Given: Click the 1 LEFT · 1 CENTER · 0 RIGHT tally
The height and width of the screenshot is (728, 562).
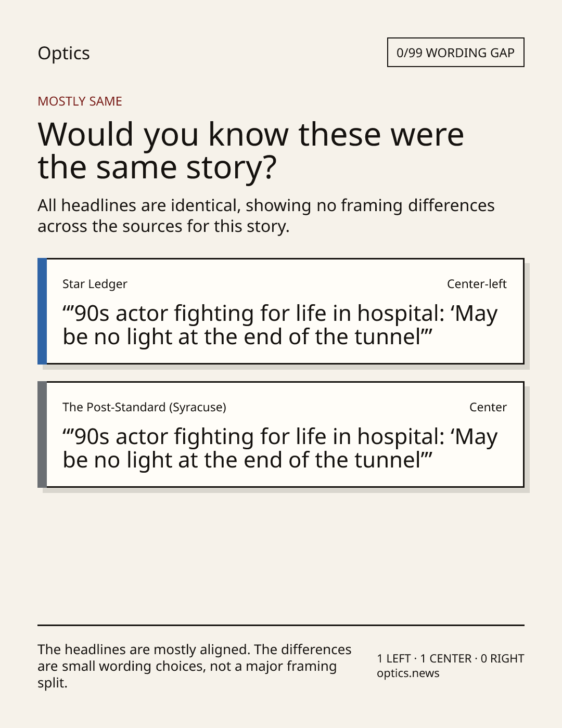Looking at the screenshot, I should pos(451,659).
